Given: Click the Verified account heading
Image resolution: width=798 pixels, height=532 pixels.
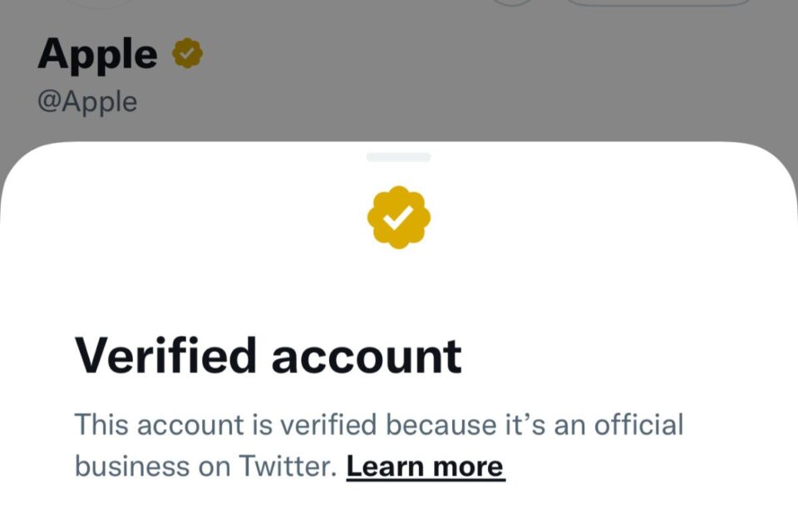Looking at the screenshot, I should [268, 356].
